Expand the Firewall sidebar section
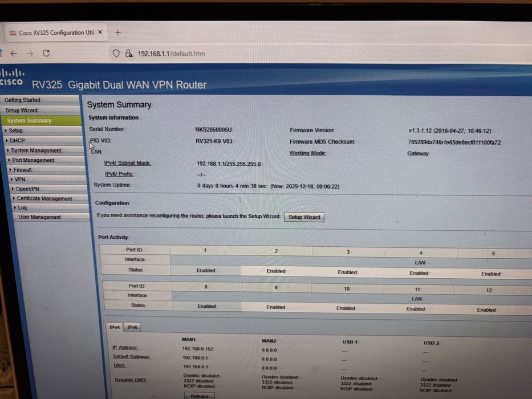The height and width of the screenshot is (399, 532). click(47, 170)
